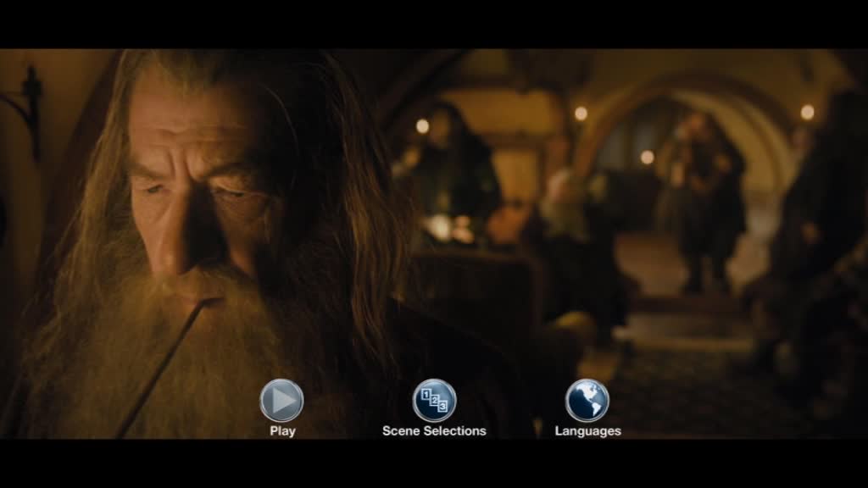Choose the Scene Selections text label
The width and height of the screenshot is (868, 488).
click(435, 431)
